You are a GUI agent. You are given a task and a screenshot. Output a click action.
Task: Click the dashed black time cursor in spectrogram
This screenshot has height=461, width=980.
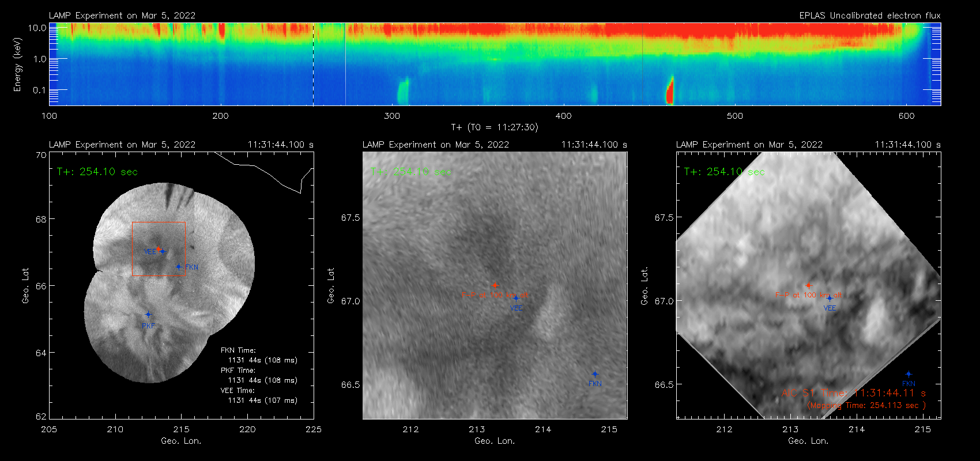click(x=313, y=64)
